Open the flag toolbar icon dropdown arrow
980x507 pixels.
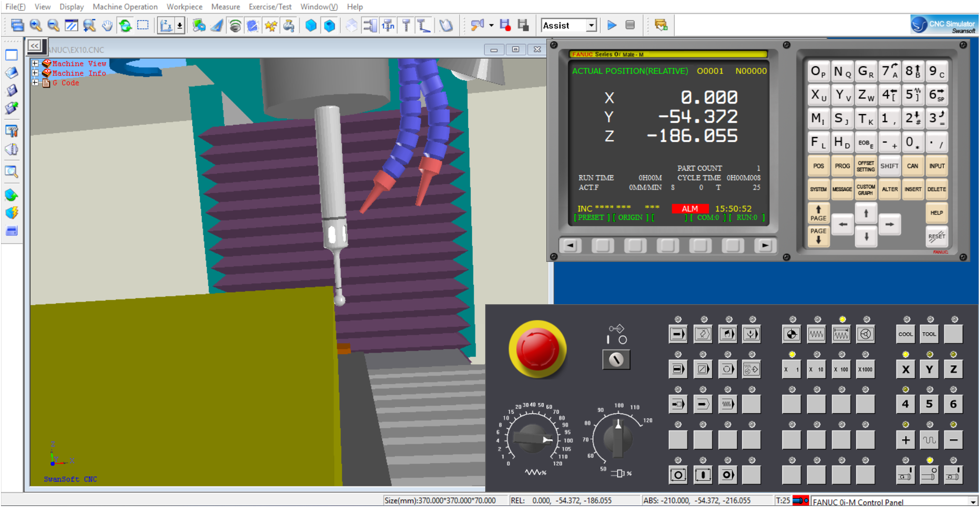[x=491, y=25]
